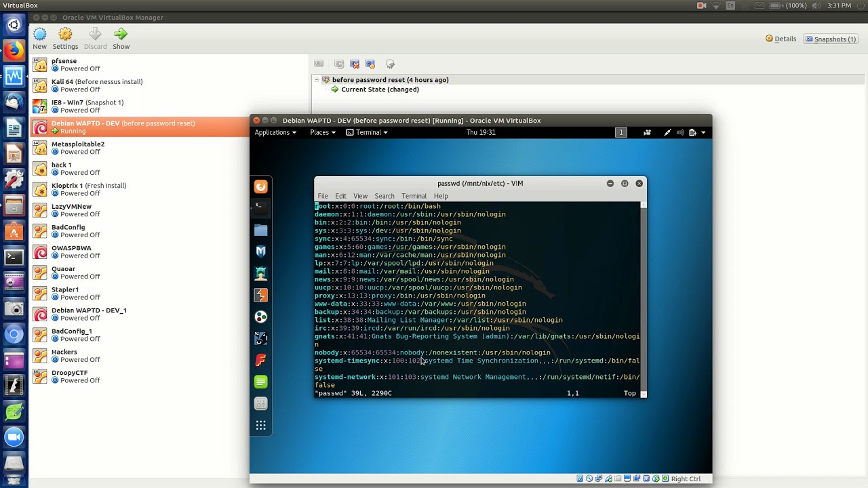Click the mouse integration status icon in VM
This screenshot has width=868, height=488.
coord(655,479)
